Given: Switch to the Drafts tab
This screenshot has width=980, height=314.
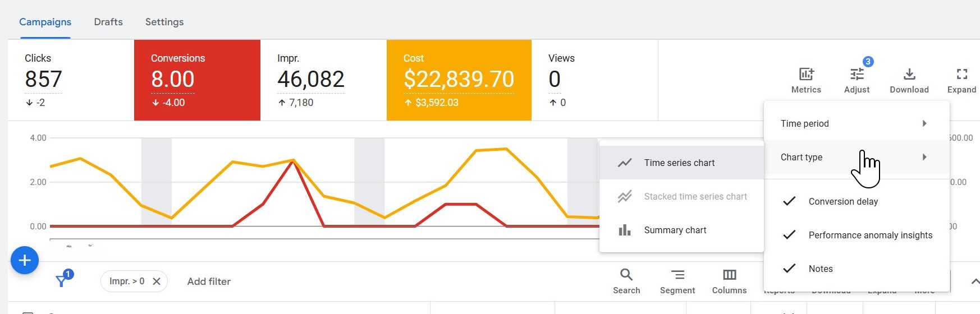Looking at the screenshot, I should [108, 22].
